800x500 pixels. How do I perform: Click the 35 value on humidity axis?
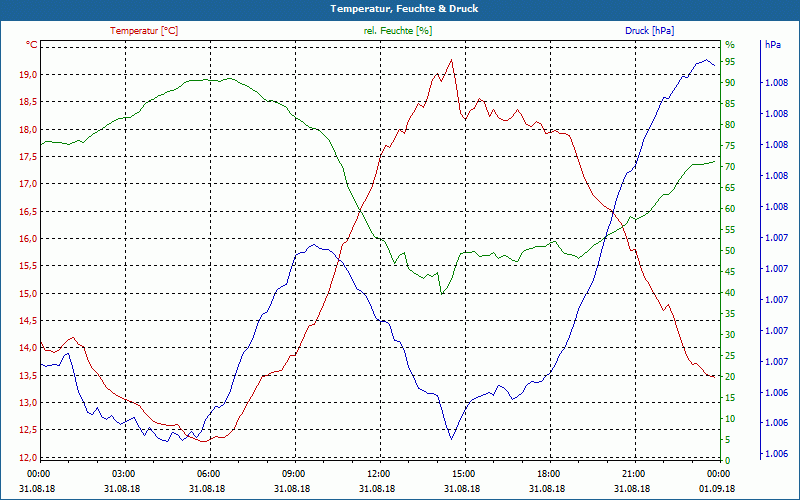(x=730, y=314)
